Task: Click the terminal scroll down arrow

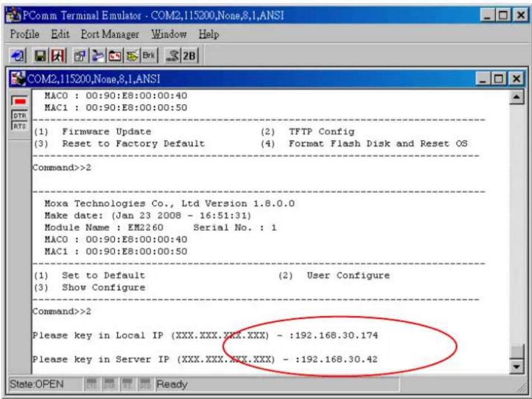Action: click(517, 366)
